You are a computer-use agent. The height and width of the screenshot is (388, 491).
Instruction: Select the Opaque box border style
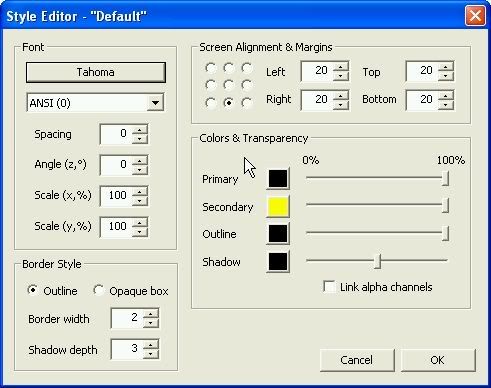pos(98,290)
